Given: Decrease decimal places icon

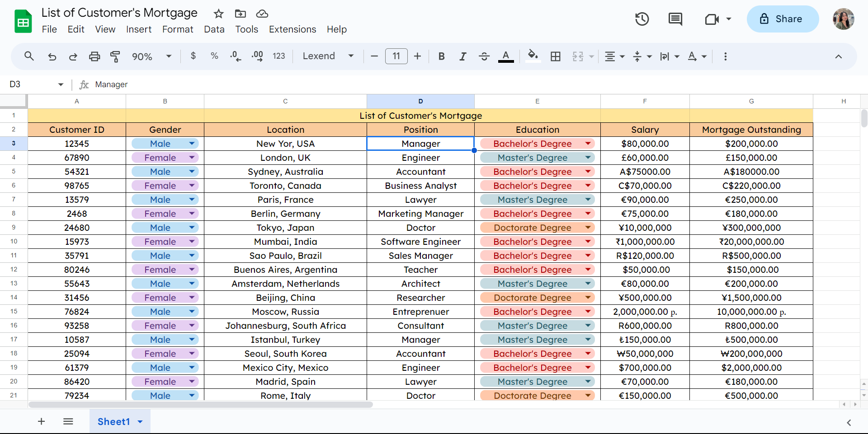Looking at the screenshot, I should point(236,56).
